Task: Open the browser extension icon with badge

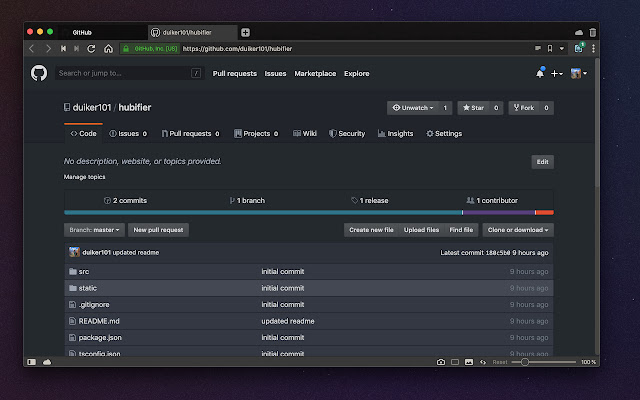Action: 579,48
